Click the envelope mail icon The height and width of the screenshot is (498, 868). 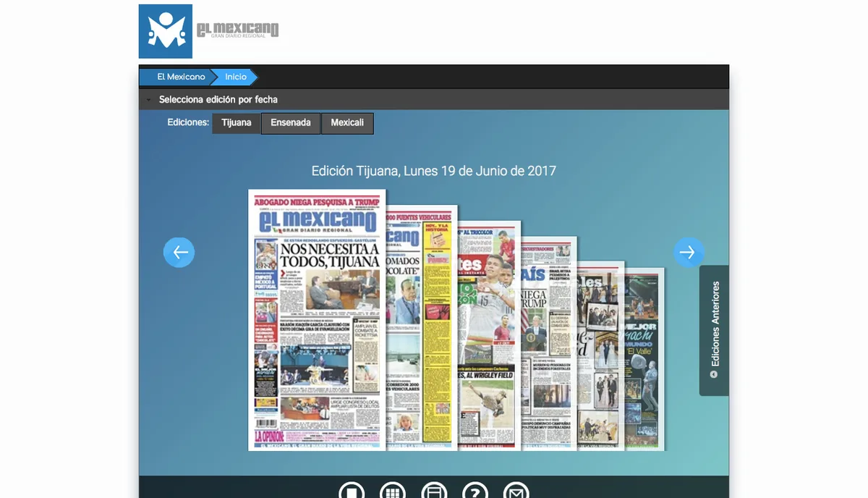click(516, 491)
